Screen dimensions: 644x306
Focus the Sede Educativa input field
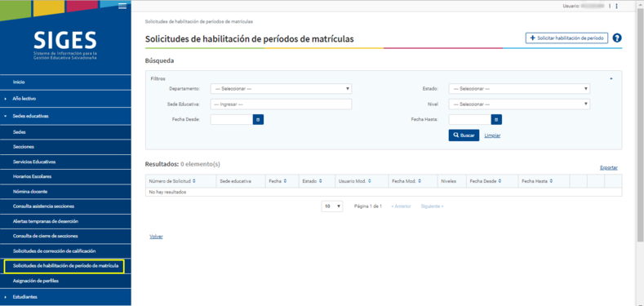(282, 104)
